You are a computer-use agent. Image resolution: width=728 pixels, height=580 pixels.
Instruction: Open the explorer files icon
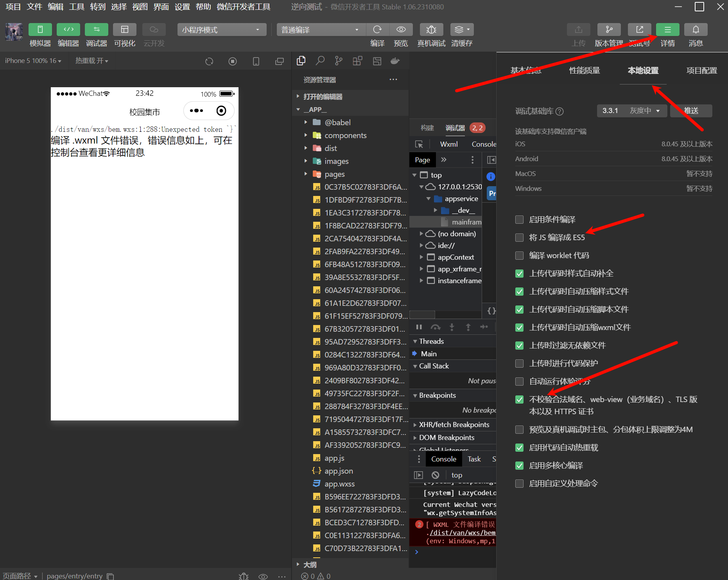point(301,61)
